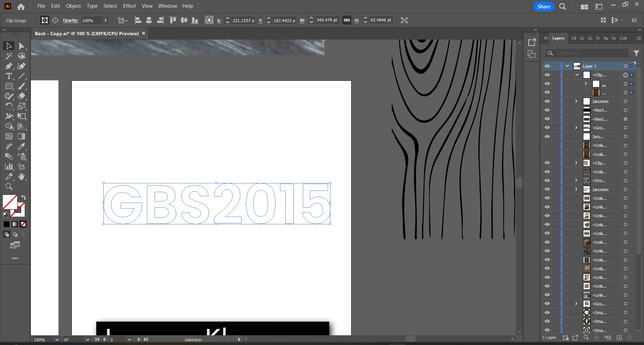This screenshot has width=644, height=345.
Task: Click vertical align top icon
Action: 173,20
